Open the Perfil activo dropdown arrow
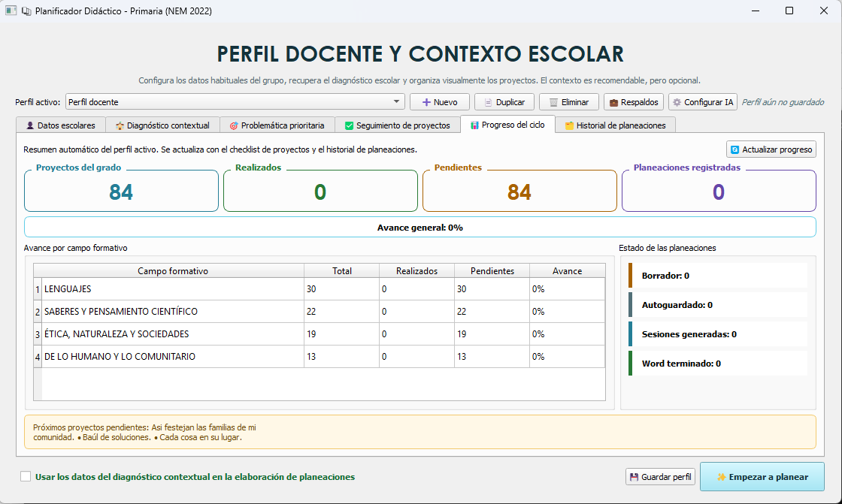 coord(396,101)
